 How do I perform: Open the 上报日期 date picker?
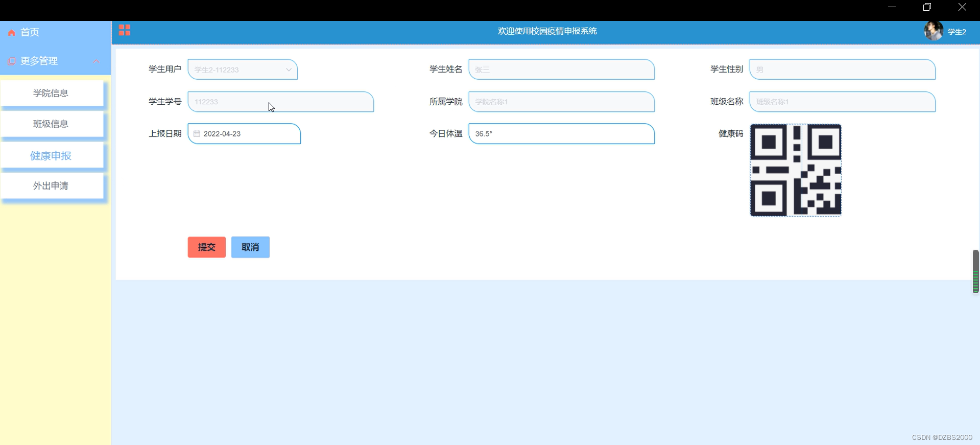(244, 134)
